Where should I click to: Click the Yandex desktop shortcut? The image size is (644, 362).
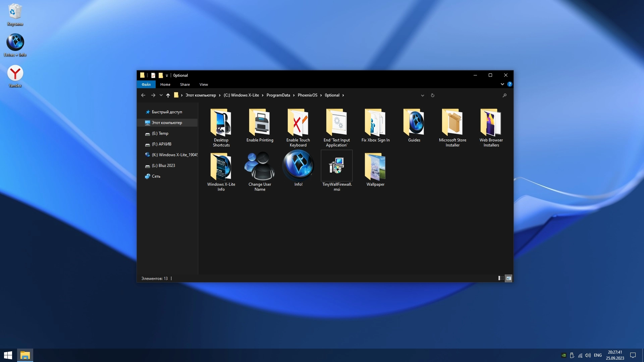pos(15,74)
